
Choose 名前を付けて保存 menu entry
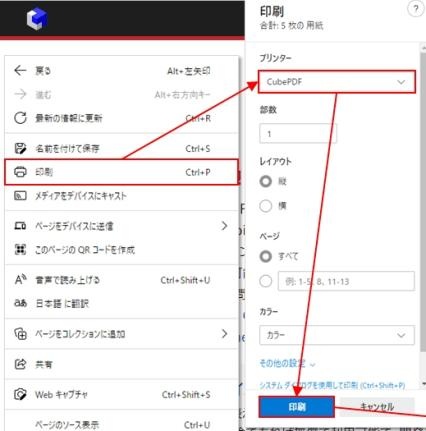tap(122, 148)
